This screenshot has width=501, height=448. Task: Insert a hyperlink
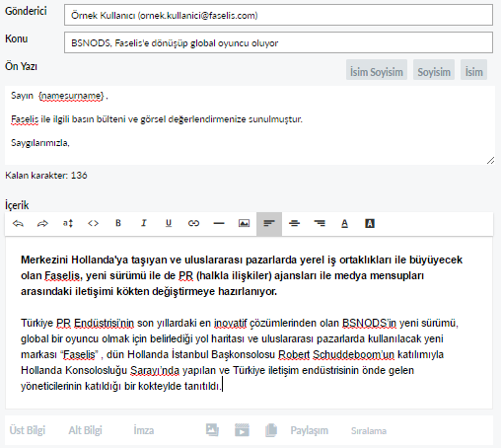point(193,224)
